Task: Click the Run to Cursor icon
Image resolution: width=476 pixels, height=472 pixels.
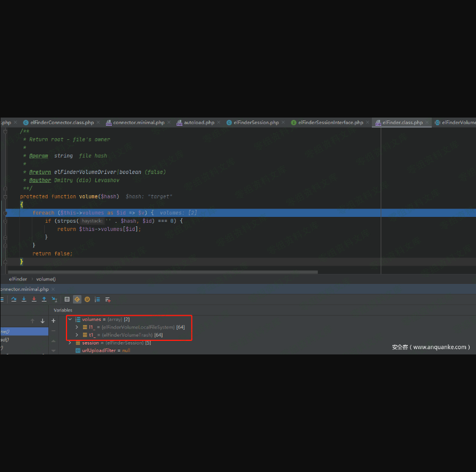Action: point(55,299)
